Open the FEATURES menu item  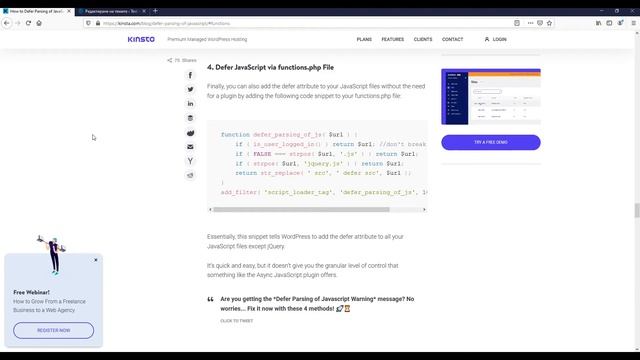coord(393,40)
